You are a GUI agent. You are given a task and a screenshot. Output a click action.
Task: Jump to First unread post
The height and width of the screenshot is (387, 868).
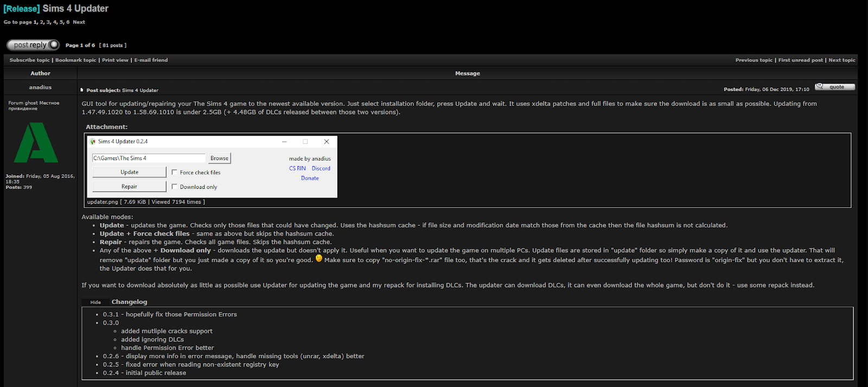pos(800,60)
